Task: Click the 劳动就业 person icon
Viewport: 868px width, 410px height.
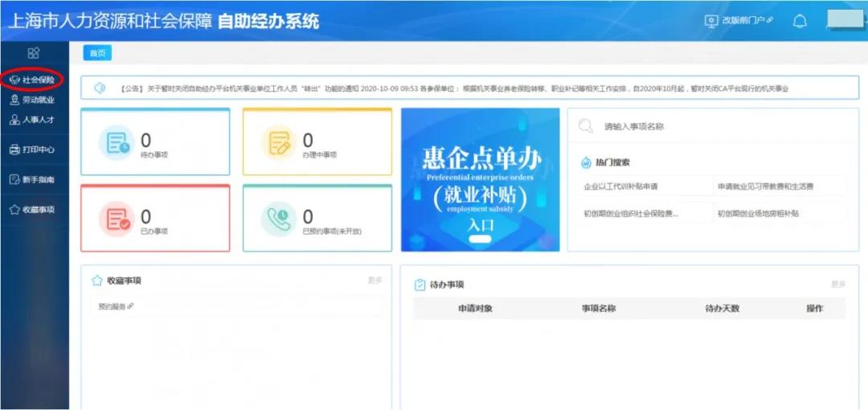Action: pyautogui.click(x=15, y=100)
